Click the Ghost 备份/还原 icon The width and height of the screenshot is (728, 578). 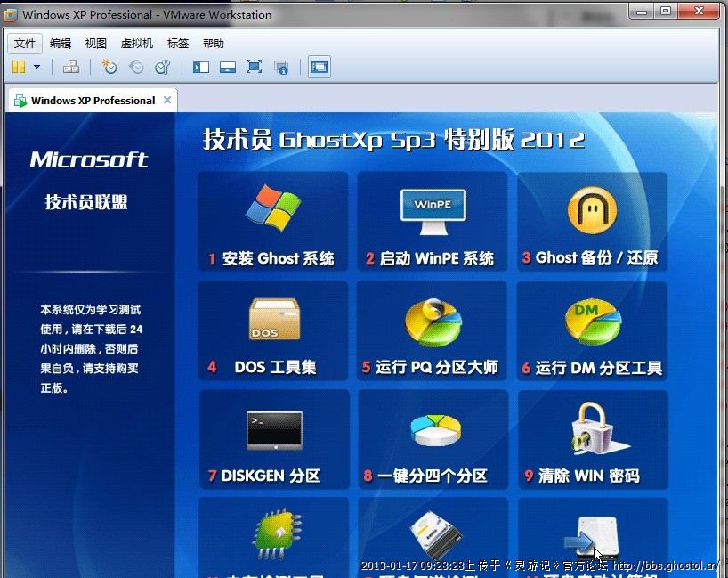tap(592, 210)
